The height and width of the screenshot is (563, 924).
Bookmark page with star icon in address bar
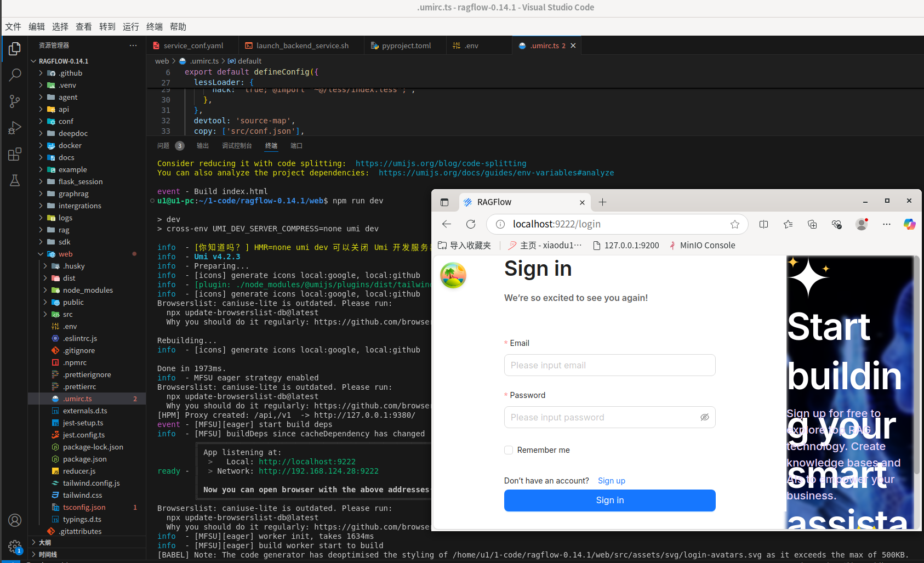735,224
